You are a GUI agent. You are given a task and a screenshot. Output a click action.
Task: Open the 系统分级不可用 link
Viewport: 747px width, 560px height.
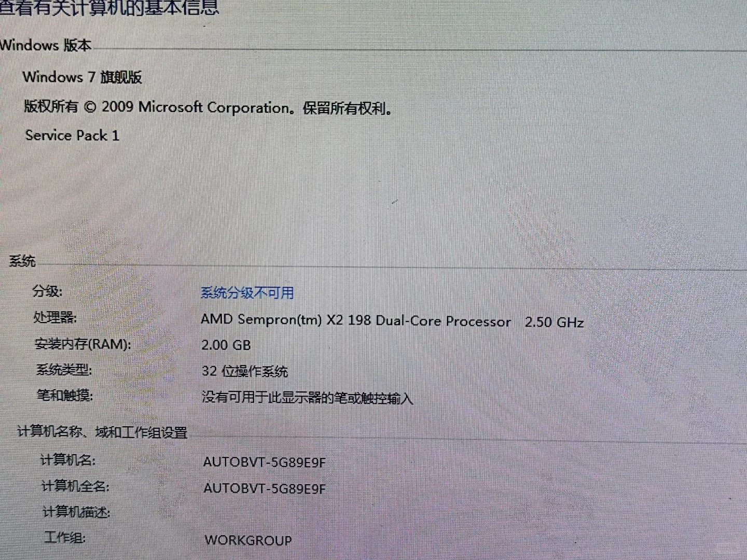coord(248,293)
